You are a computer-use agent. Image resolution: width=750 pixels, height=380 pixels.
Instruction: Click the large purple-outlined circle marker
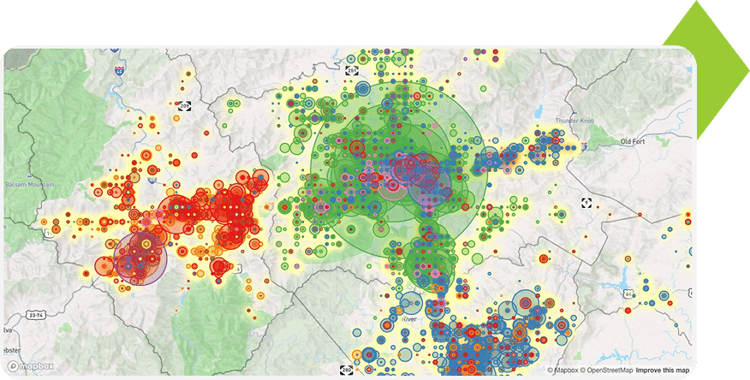pyautogui.click(x=140, y=259)
